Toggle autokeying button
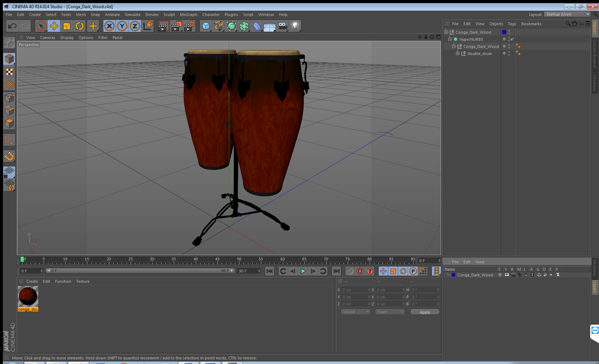This screenshot has height=364, width=599. tap(360, 271)
